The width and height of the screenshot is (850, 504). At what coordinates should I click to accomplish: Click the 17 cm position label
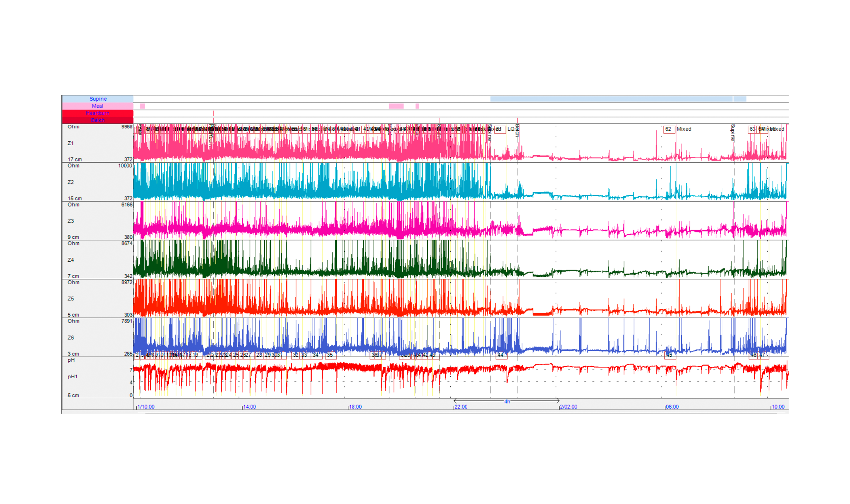(x=75, y=160)
